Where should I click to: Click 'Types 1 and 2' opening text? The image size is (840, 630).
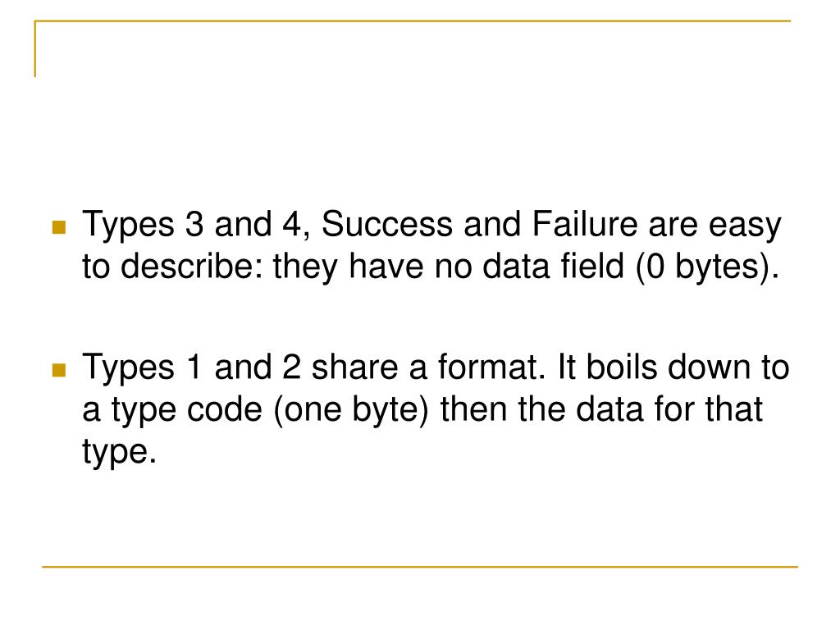pyautogui.click(x=191, y=368)
